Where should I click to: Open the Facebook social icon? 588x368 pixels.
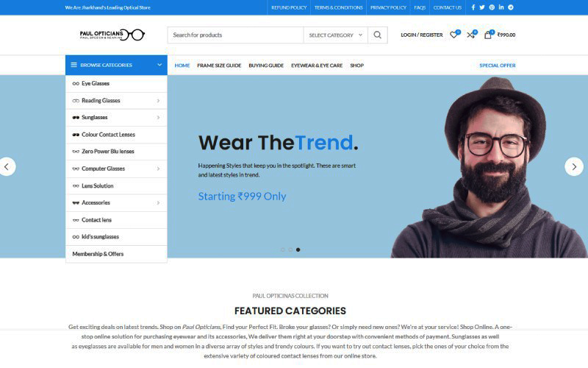[x=473, y=7]
